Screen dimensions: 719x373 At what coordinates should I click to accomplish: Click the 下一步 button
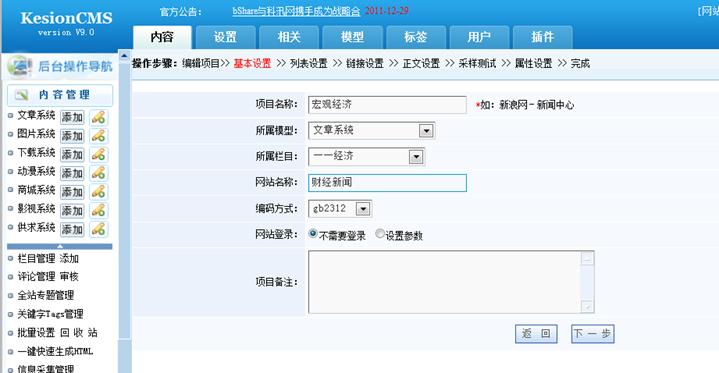(x=592, y=334)
